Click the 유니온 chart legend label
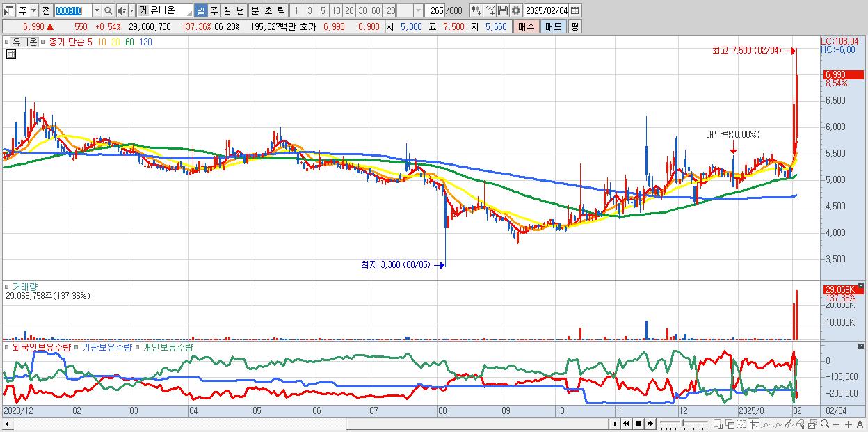Image resolution: width=868 pixels, height=432 pixels. pos(24,42)
